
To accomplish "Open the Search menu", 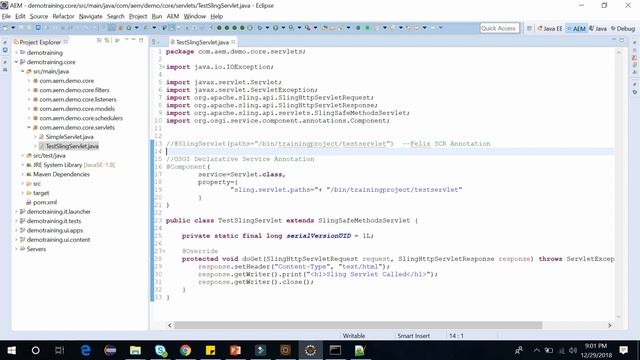I will [x=116, y=16].
